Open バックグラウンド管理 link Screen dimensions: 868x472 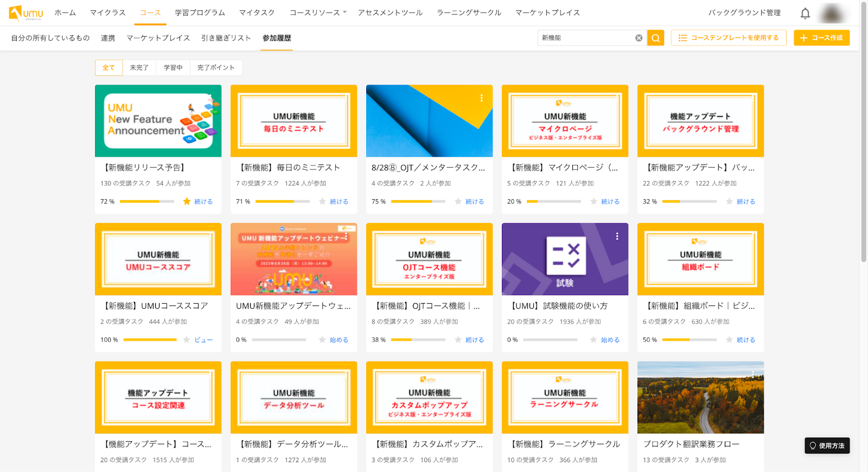744,12
